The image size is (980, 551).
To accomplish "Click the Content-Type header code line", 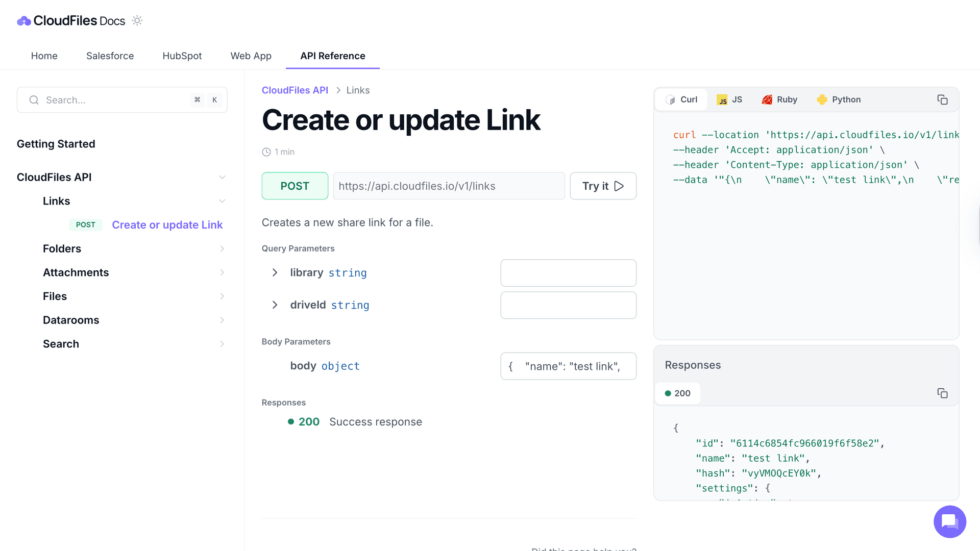I will coord(795,165).
